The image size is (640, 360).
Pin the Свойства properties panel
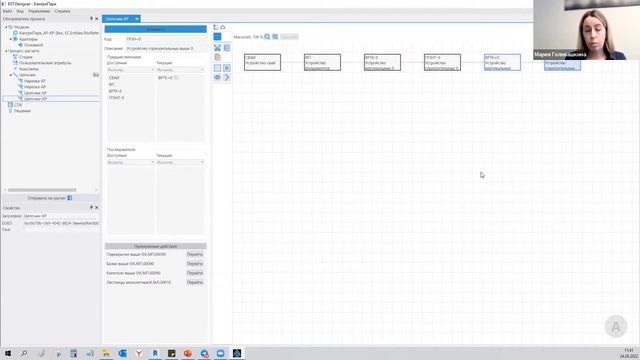(x=91, y=207)
